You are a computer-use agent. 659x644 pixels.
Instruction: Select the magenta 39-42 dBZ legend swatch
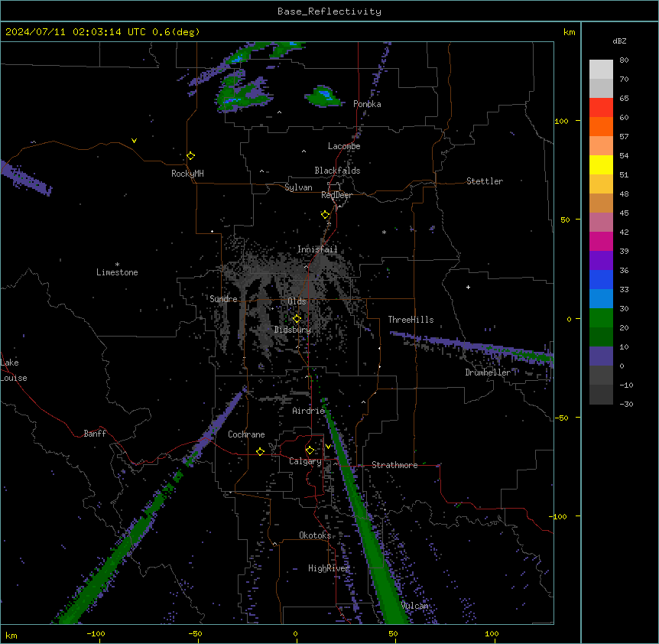601,241
